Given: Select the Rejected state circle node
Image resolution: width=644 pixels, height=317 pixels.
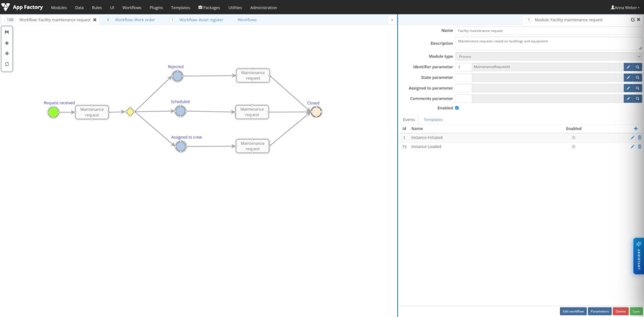Looking at the screenshot, I should coord(177,76).
